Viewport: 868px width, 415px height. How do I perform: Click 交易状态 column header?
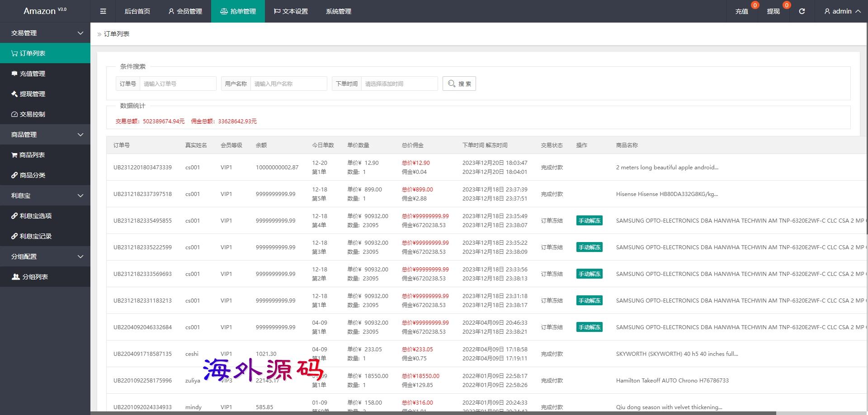pos(552,145)
